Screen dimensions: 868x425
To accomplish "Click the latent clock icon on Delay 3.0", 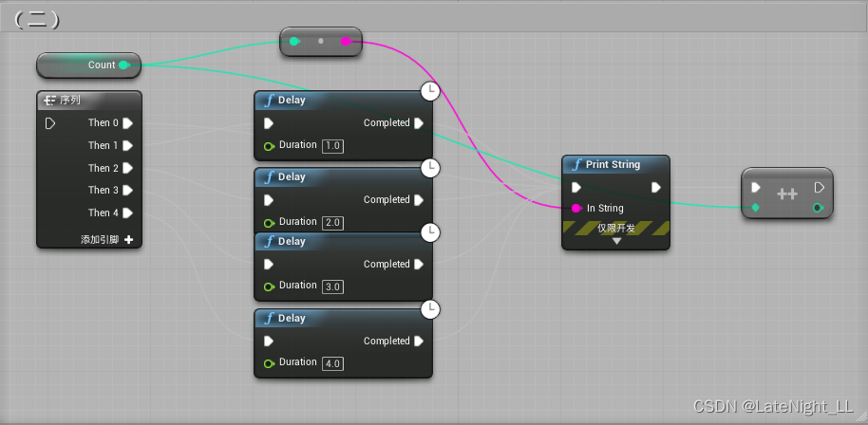I will [x=431, y=232].
